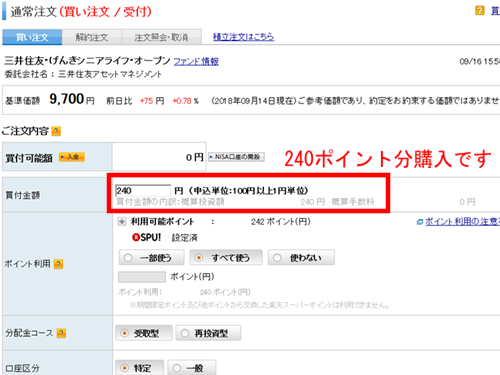Click the NISA口座の開設 button
The width and height of the screenshot is (500, 375).
(236, 157)
